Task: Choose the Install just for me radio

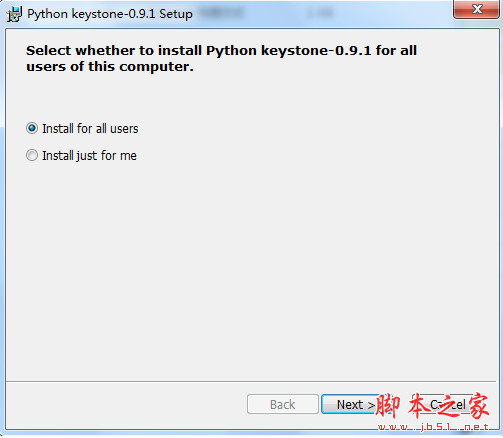Action: [x=32, y=155]
